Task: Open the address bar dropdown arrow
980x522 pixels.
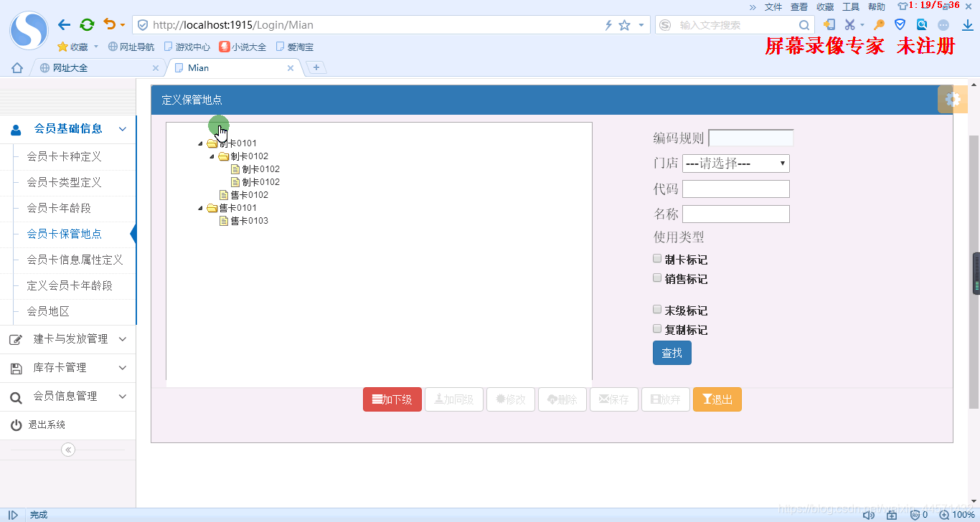Action: tap(641, 25)
